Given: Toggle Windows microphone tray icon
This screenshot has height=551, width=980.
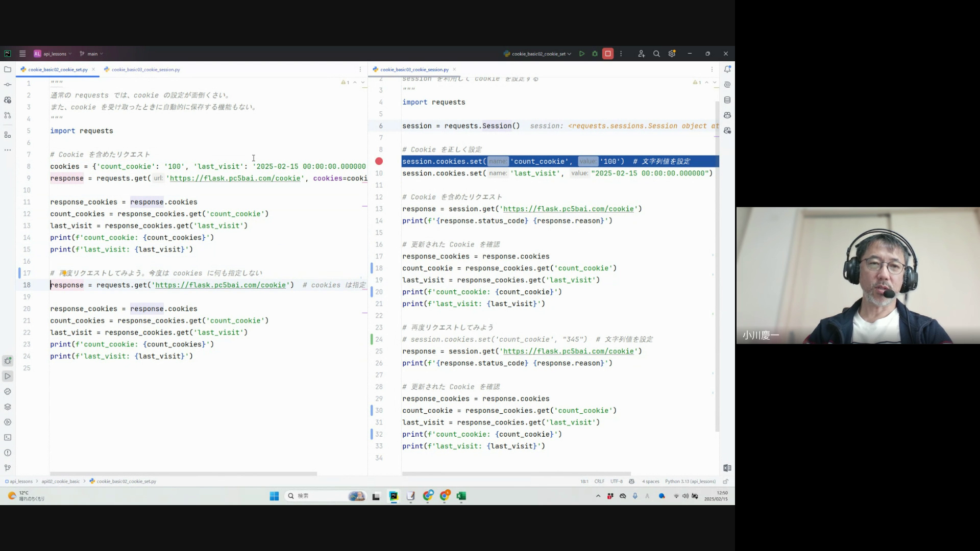Looking at the screenshot, I should 635,496.
